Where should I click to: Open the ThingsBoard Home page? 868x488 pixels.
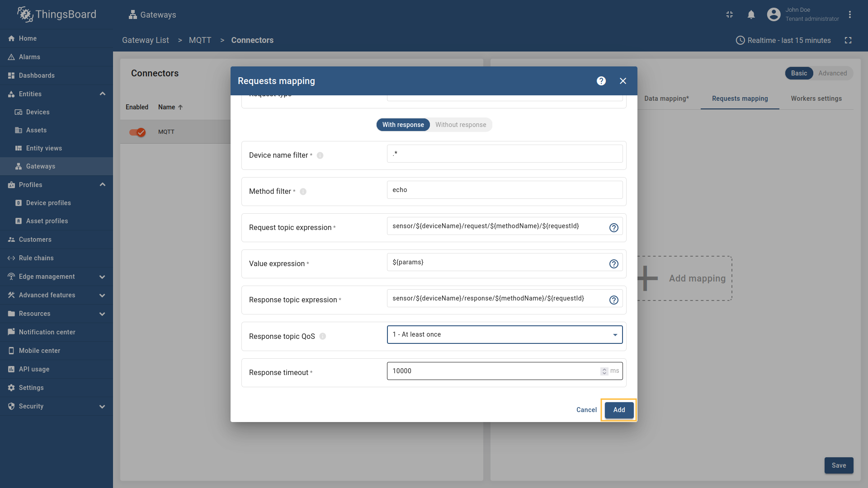[27, 38]
